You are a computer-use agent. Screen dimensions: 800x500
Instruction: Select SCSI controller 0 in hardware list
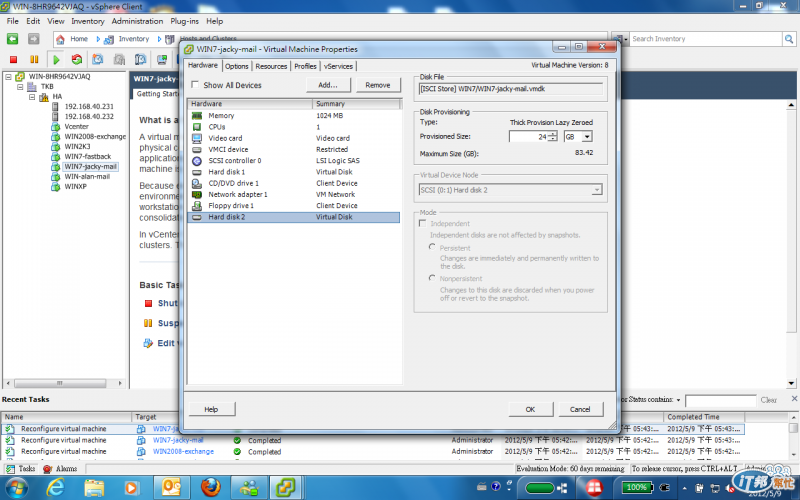coord(294,161)
